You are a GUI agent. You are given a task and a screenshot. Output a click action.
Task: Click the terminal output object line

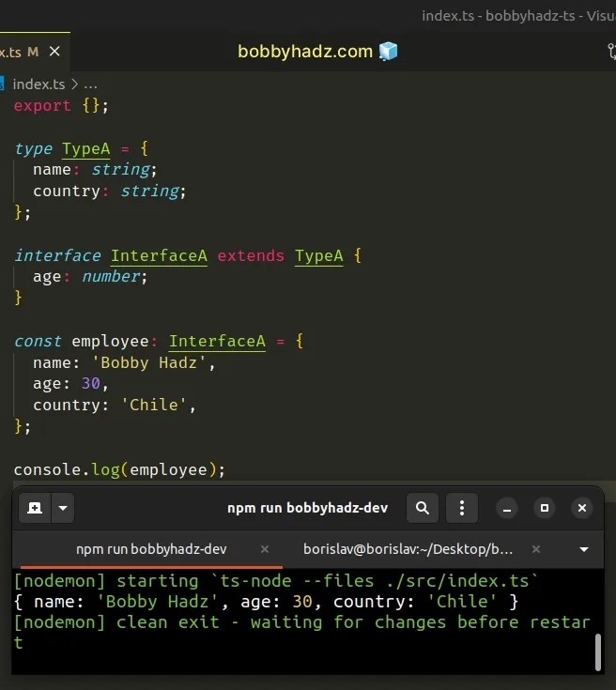click(266, 602)
